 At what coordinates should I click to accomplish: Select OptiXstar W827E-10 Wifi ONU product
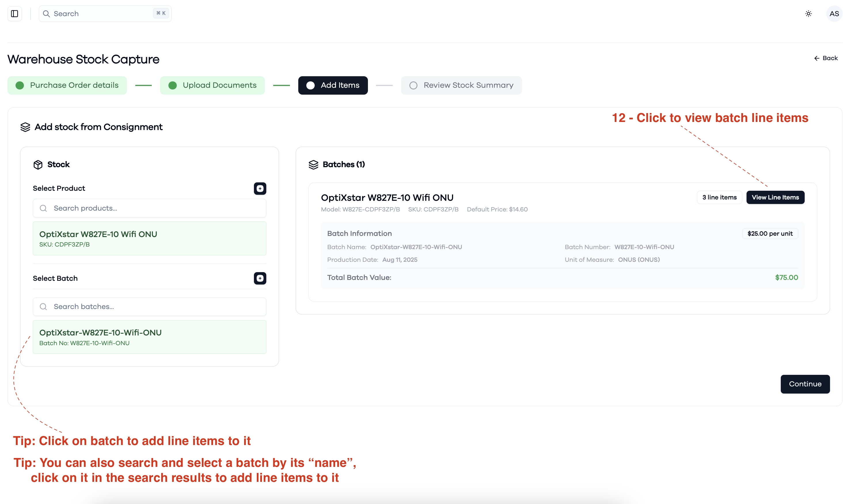pyautogui.click(x=149, y=238)
